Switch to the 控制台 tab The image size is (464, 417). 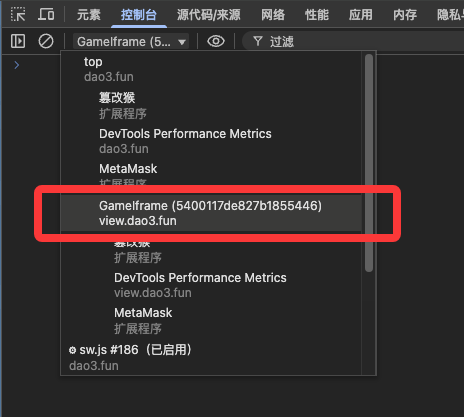coord(139,15)
